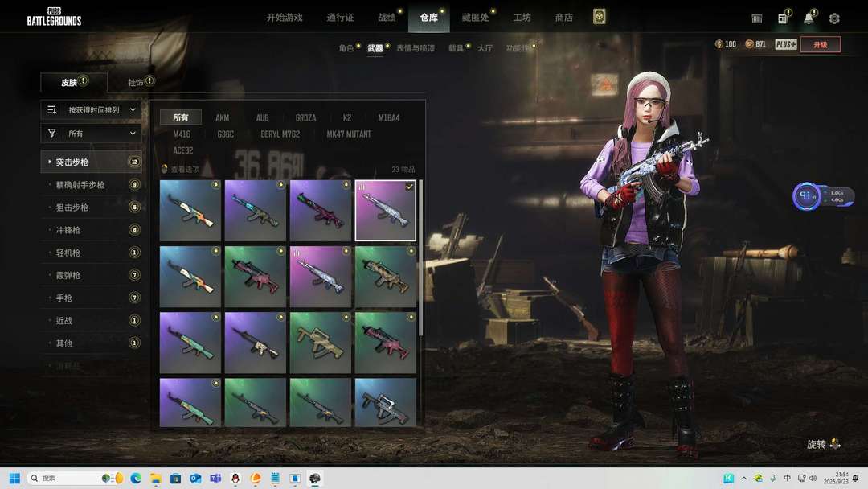Screen dimensions: 868x489
Task: Select the 狙击步枪 category
Action: [x=92, y=208]
